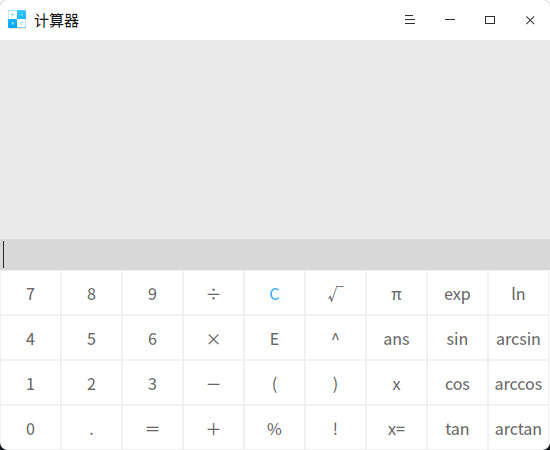Click inside the expression input field
This screenshot has width=550, height=450.
(x=275, y=254)
